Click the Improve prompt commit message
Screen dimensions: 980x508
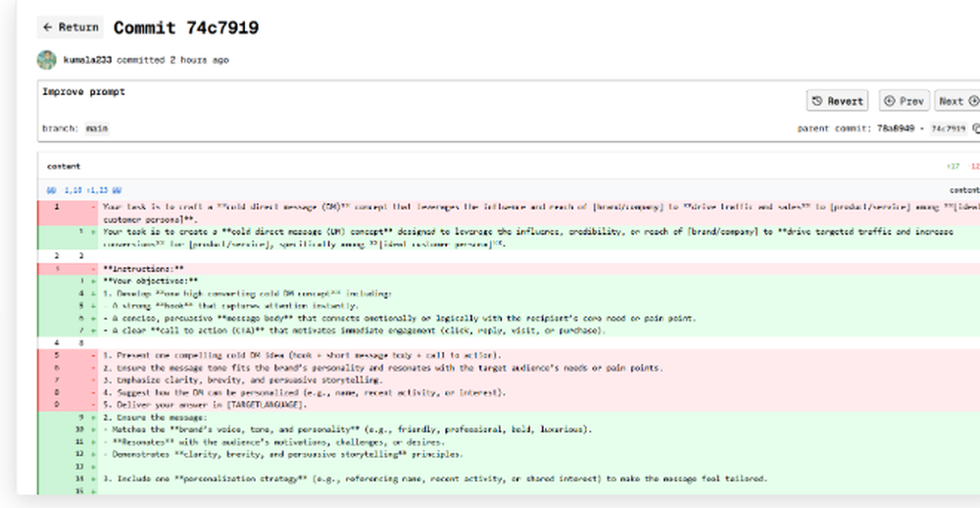(83, 91)
